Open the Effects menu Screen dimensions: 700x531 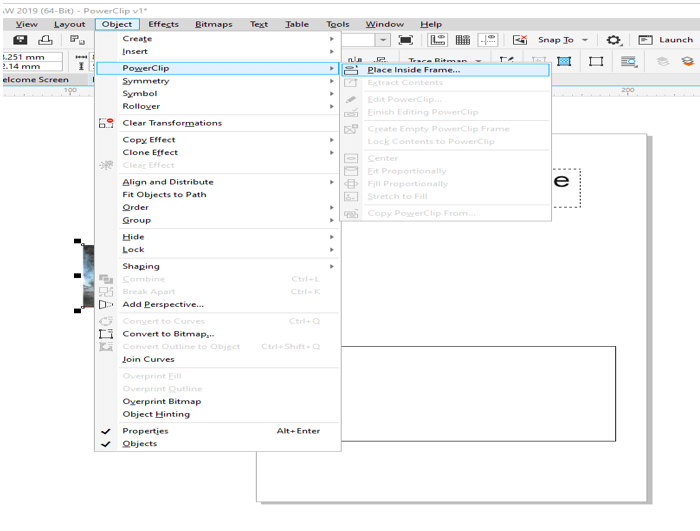(163, 24)
